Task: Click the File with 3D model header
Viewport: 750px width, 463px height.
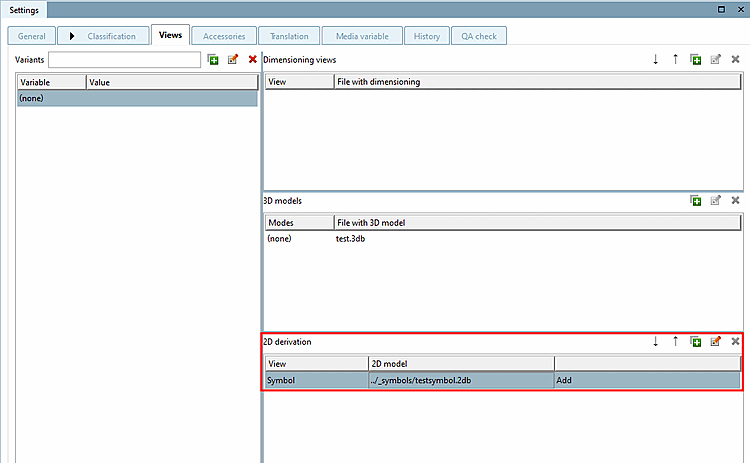Action: click(x=538, y=223)
